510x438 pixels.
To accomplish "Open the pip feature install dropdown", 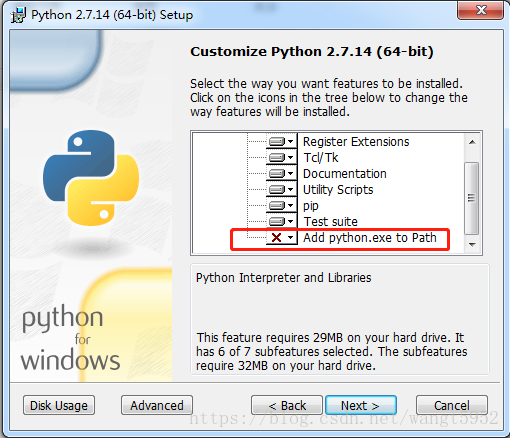I will [x=282, y=205].
